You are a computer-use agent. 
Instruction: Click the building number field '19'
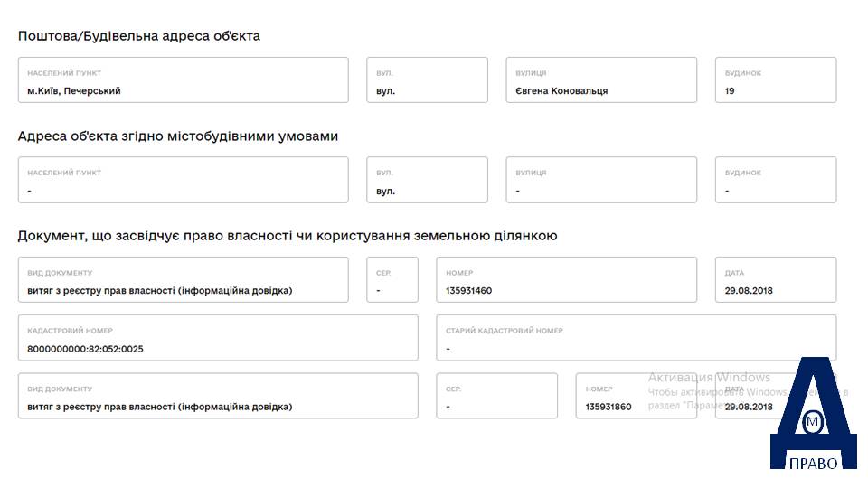[776, 80]
